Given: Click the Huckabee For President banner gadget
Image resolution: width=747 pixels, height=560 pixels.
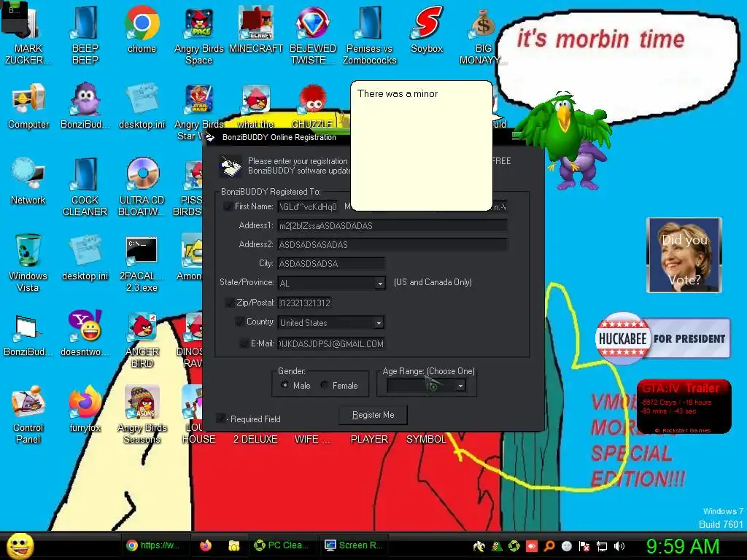Looking at the screenshot, I should (x=662, y=338).
